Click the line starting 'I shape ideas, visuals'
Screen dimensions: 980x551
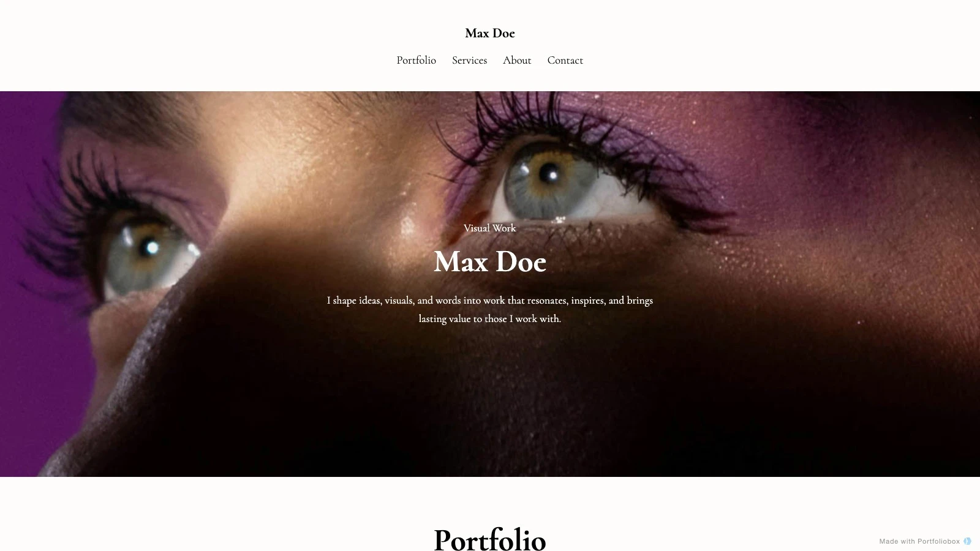pos(490,300)
